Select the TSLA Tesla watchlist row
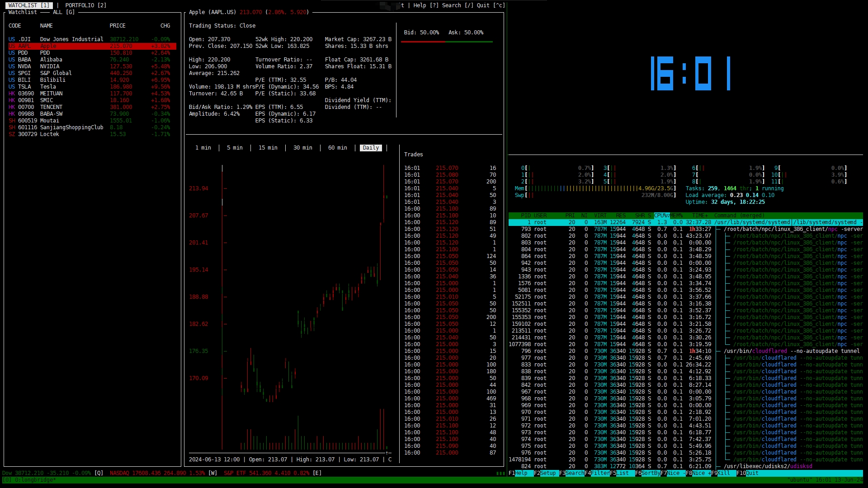 pos(92,87)
